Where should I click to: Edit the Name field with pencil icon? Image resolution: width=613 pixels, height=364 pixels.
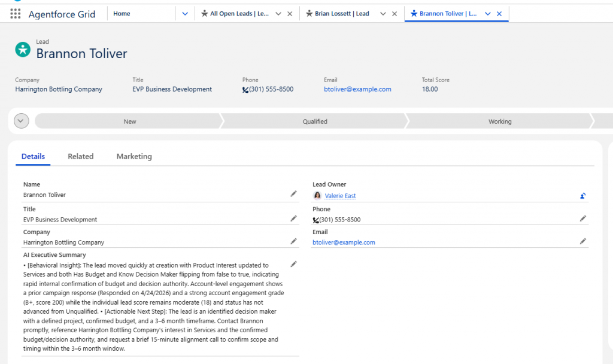(x=293, y=194)
